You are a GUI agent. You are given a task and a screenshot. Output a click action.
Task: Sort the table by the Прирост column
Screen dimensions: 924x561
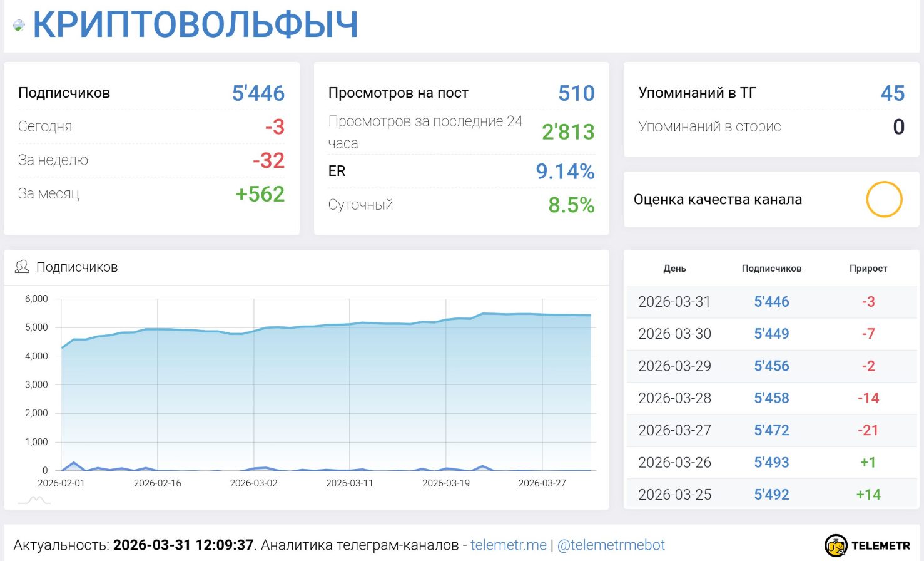870,268
